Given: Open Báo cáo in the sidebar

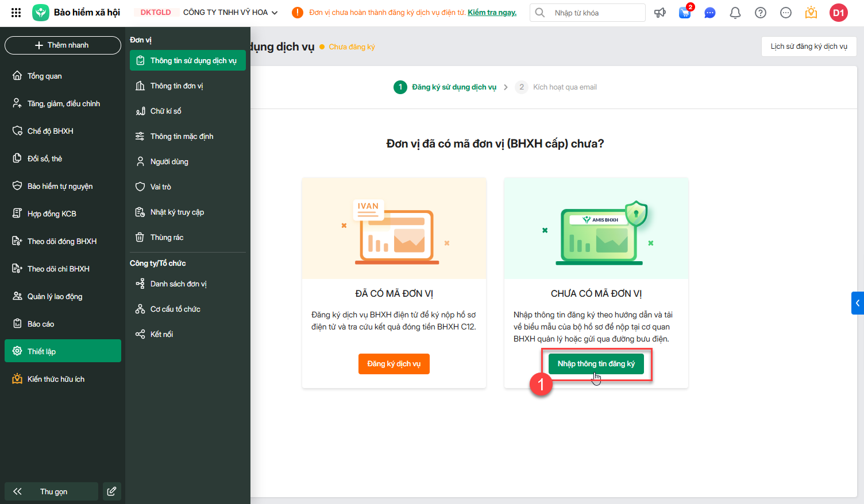Looking at the screenshot, I should click(x=63, y=324).
